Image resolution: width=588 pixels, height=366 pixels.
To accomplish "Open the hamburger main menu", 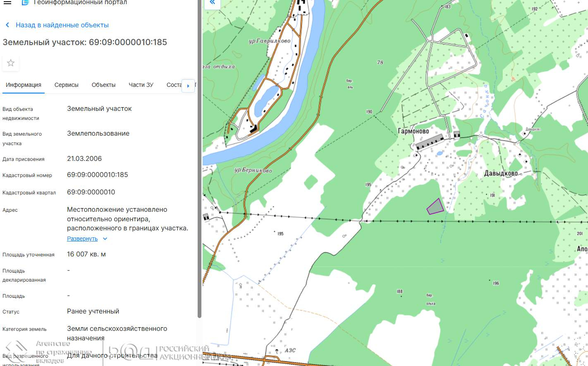I will point(7,2).
